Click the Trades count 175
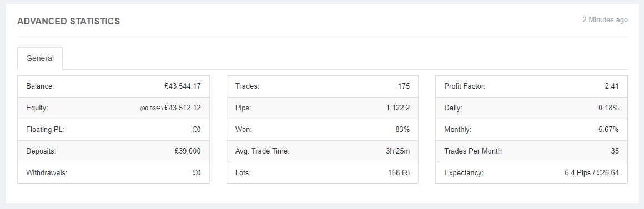The image size is (644, 209). 404,86
